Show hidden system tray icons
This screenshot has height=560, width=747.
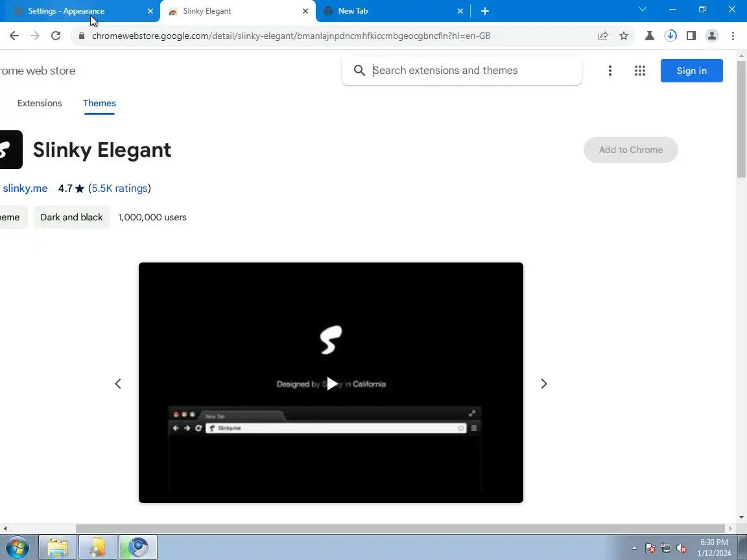(634, 548)
